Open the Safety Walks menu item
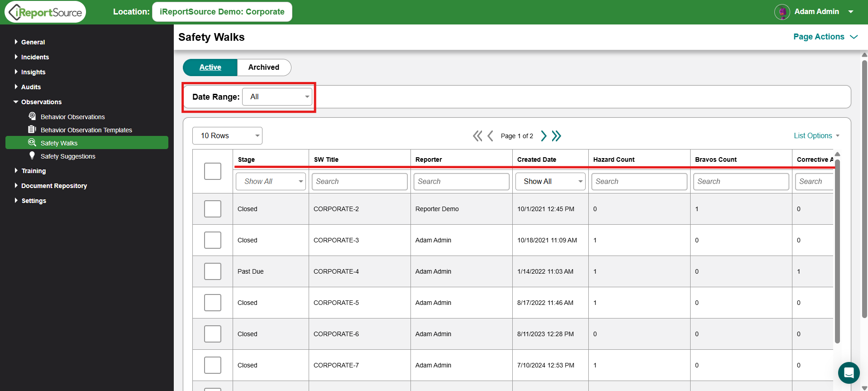868x391 pixels. point(87,143)
